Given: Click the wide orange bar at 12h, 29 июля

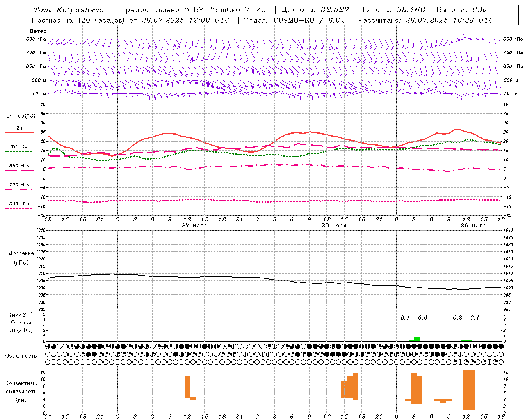Looking at the screenshot, I should click(469, 390).
